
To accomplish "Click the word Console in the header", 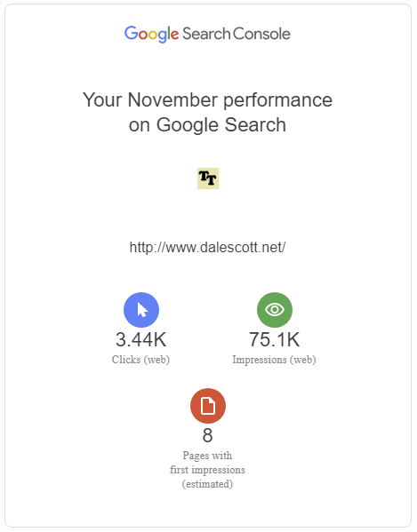I will 261,34.
